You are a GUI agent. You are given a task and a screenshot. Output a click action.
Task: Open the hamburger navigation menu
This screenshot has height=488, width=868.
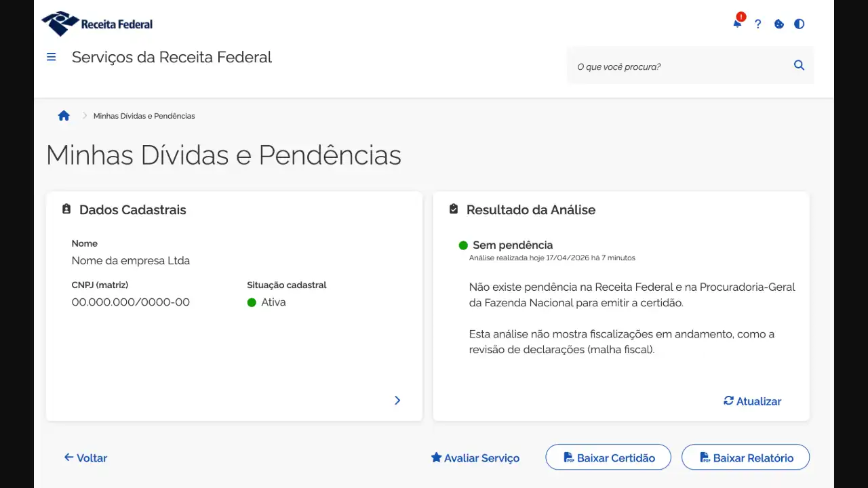click(51, 57)
